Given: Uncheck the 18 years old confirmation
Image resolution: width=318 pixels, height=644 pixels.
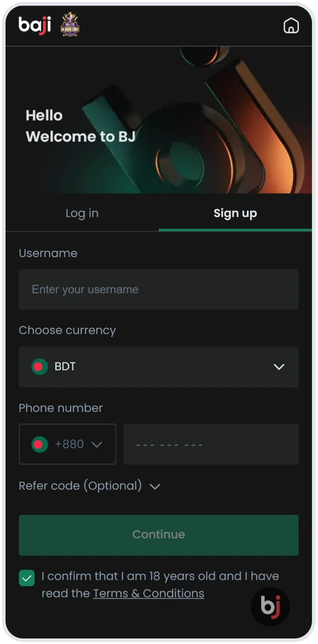Looking at the screenshot, I should [x=27, y=578].
